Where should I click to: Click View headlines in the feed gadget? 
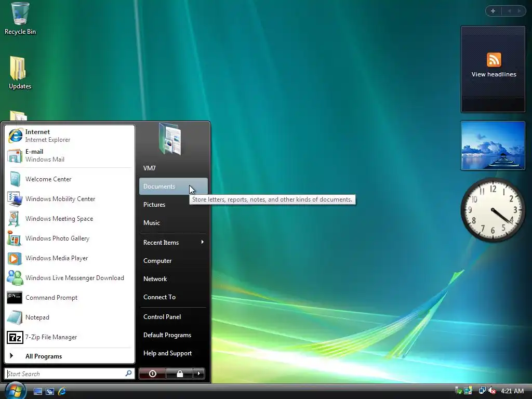pos(494,74)
